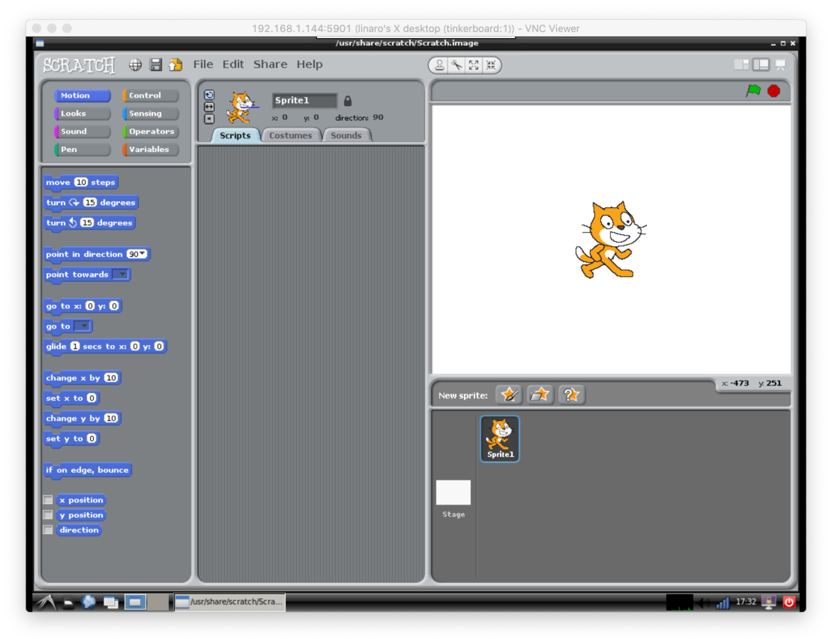832x644 pixels.
Task: Select the Grow sprite tool
Action: (x=474, y=65)
